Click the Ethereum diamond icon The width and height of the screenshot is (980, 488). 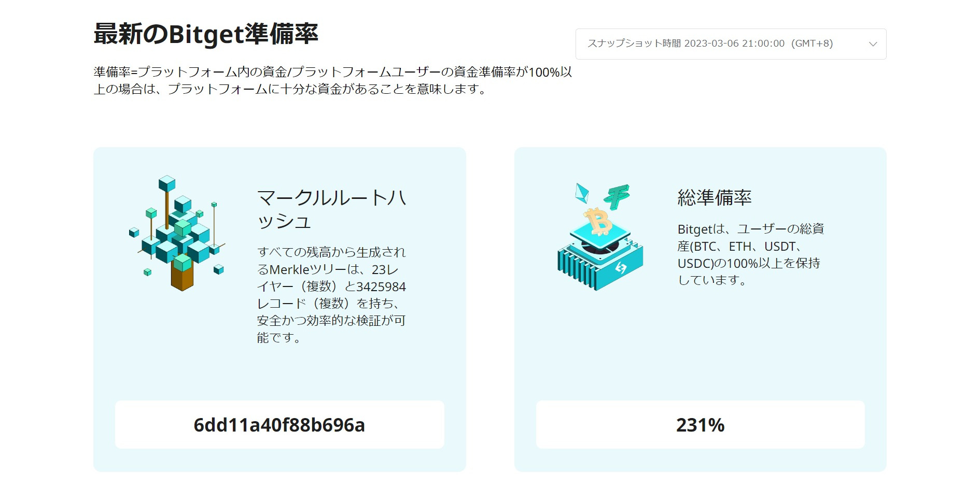coord(582,193)
